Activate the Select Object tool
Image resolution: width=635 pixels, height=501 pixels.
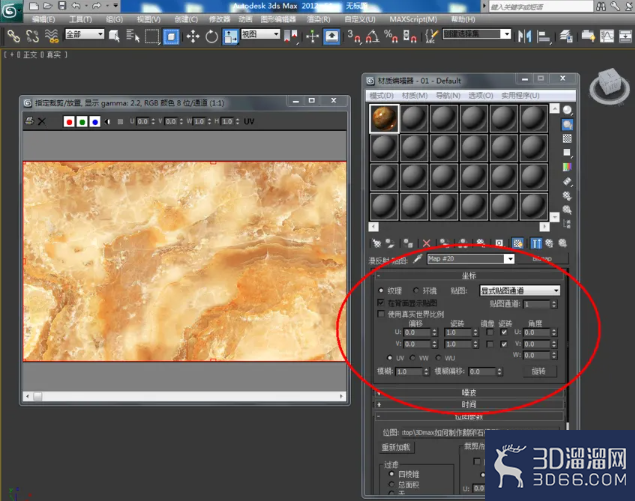pyautogui.click(x=114, y=36)
